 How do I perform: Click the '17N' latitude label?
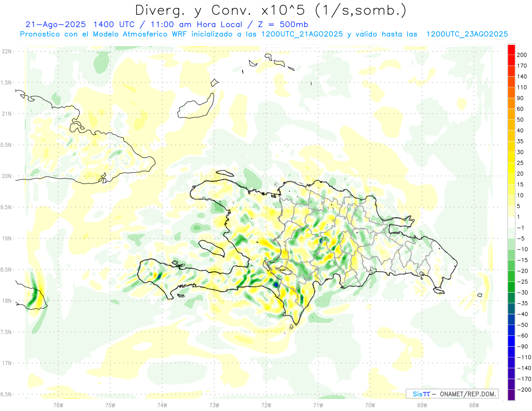coord(6,363)
